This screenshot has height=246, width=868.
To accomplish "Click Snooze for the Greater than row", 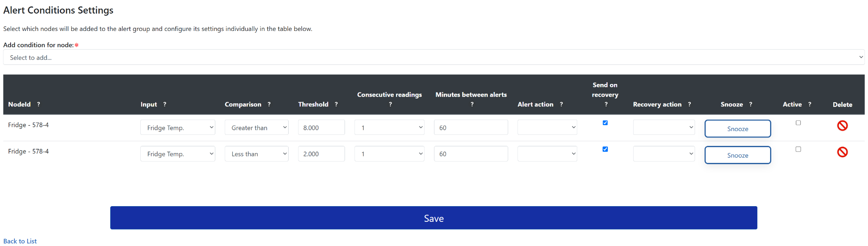I will pyautogui.click(x=737, y=129).
